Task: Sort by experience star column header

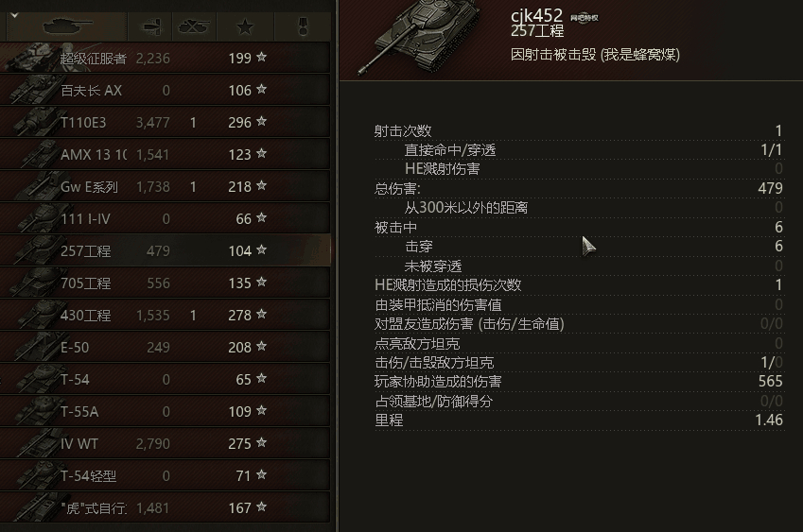Action: (x=245, y=26)
